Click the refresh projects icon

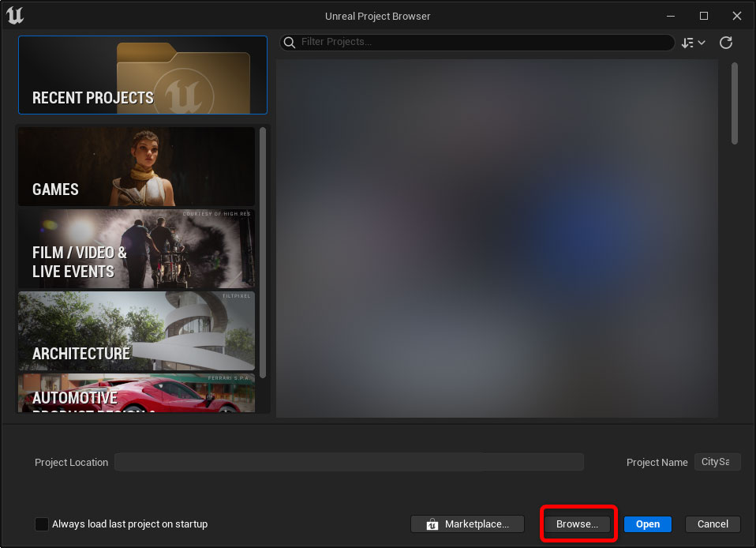click(x=726, y=43)
